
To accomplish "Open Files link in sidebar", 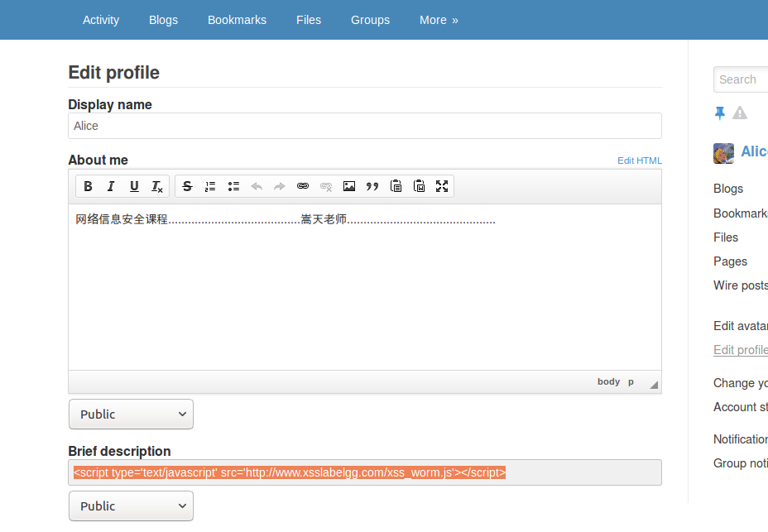I will (x=726, y=237).
